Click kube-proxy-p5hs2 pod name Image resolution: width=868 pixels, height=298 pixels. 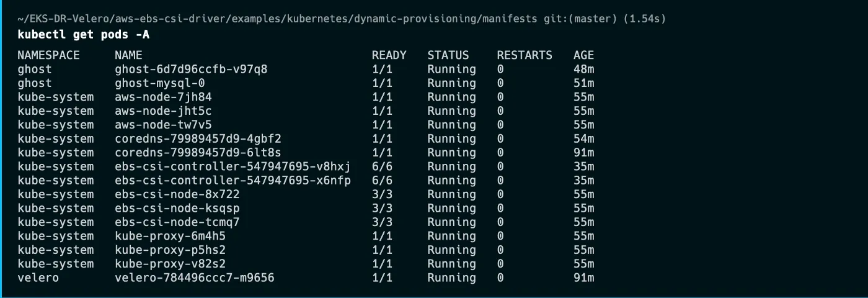coord(170,250)
